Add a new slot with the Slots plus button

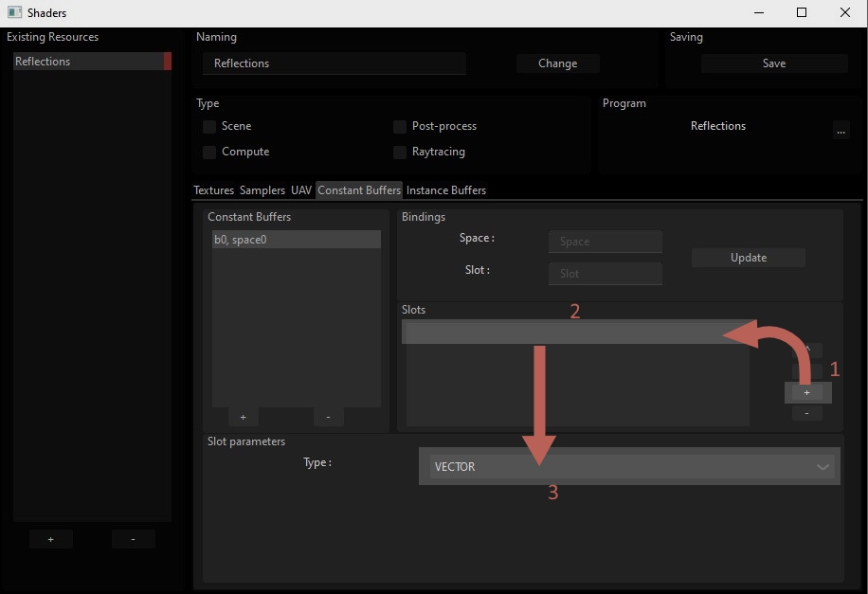click(x=806, y=392)
